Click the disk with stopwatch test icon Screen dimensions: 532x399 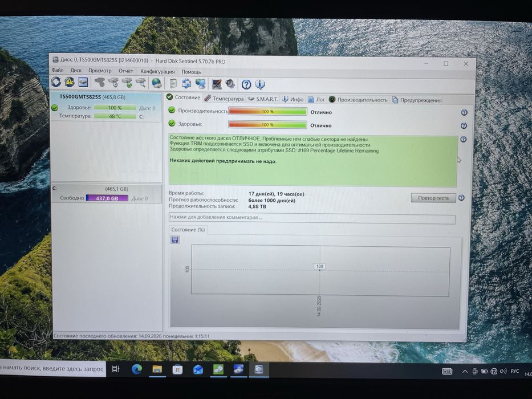113,83
